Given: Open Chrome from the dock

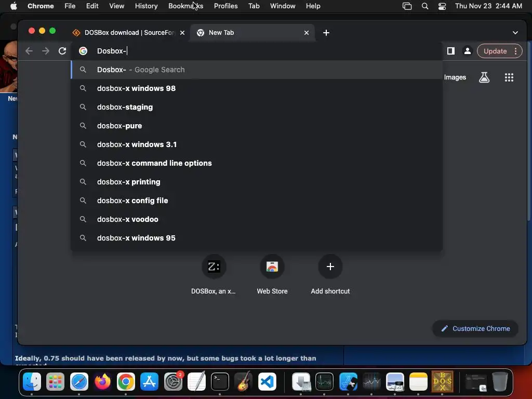Looking at the screenshot, I should coord(126,381).
